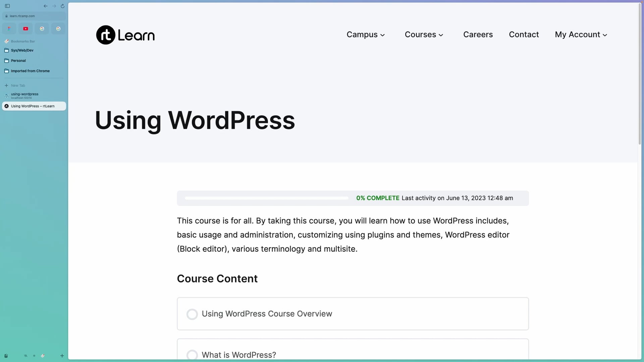Switch to the planet-icon space
This screenshot has width=644, height=362.
25,356
